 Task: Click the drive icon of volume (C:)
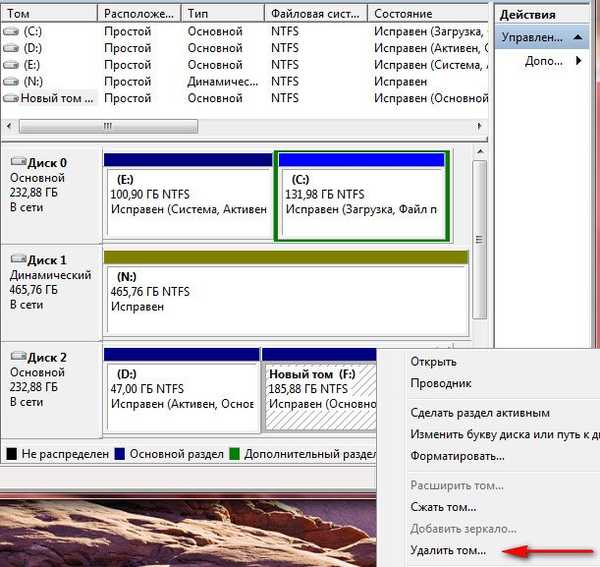(11, 31)
